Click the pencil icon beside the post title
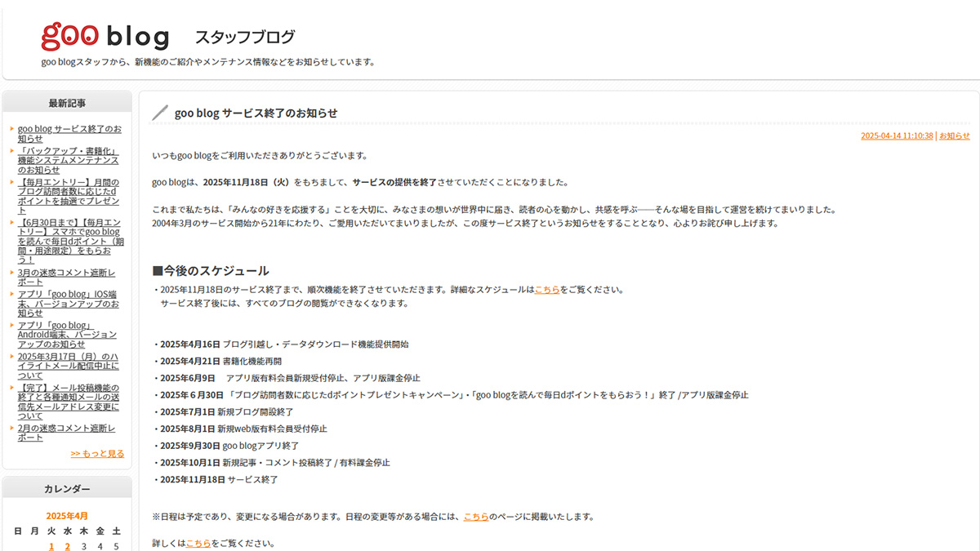This screenshot has height=551, width=980. click(160, 113)
